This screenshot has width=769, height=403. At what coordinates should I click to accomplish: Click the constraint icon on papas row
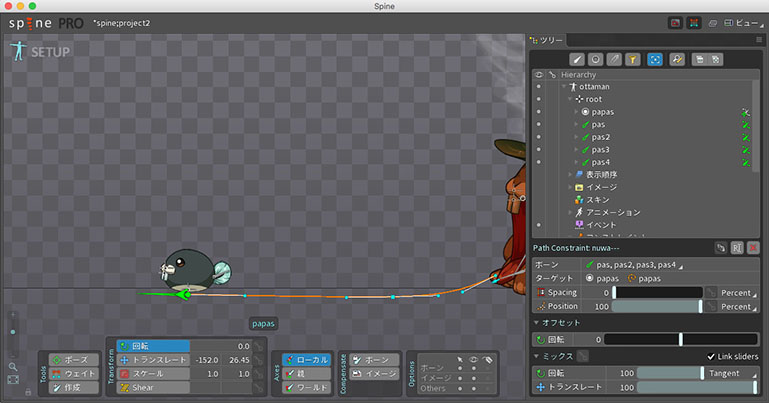745,112
